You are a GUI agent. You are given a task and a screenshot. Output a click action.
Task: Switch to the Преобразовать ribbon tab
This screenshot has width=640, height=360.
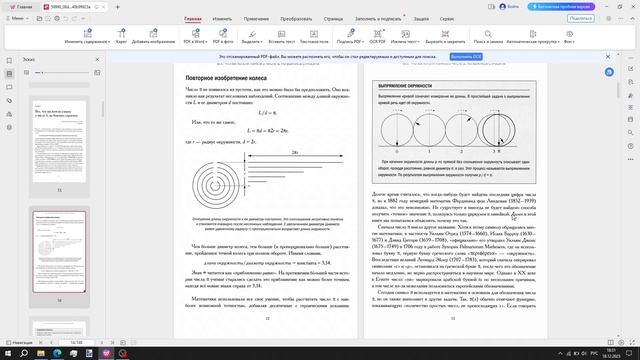(x=296, y=19)
